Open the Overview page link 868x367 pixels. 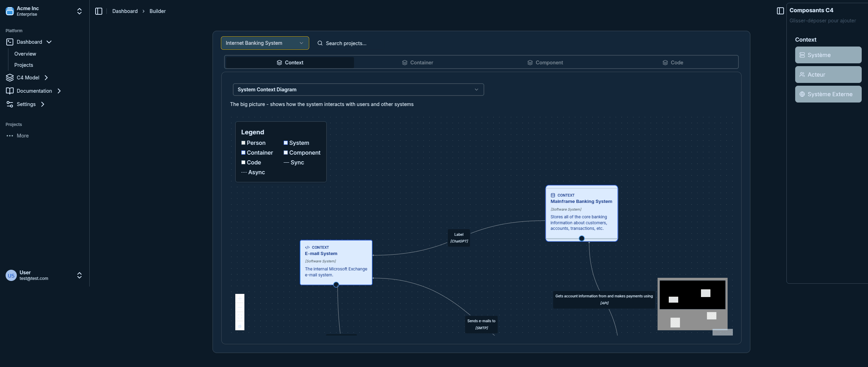25,54
